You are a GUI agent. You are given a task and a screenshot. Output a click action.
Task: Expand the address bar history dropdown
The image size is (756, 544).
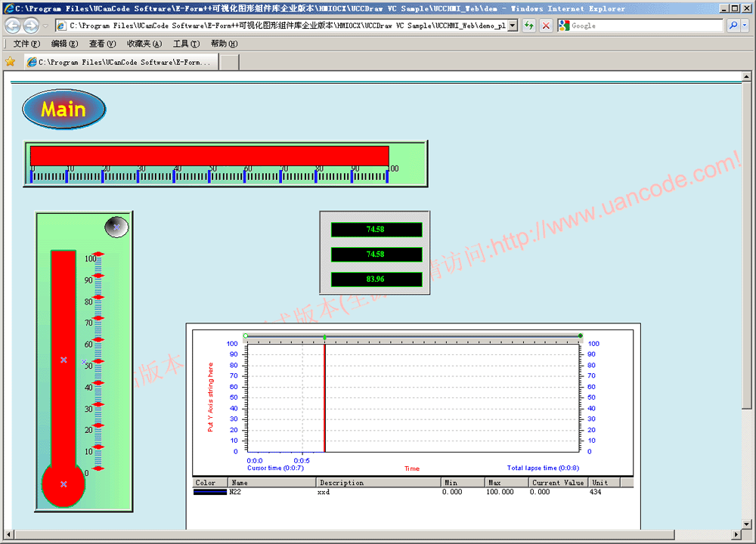point(513,25)
